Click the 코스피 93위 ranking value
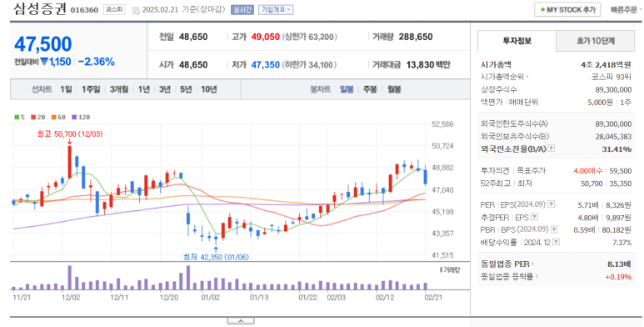644x327 pixels. click(x=612, y=77)
